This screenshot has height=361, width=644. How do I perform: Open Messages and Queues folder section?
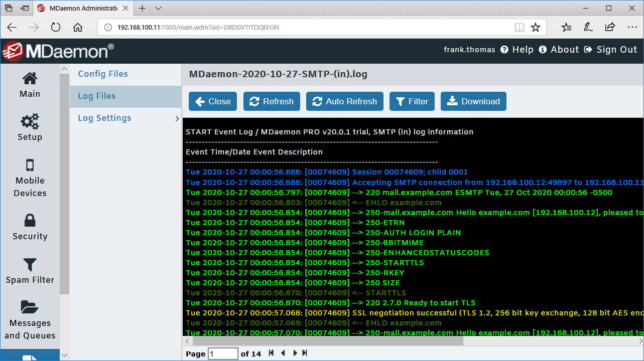30,320
